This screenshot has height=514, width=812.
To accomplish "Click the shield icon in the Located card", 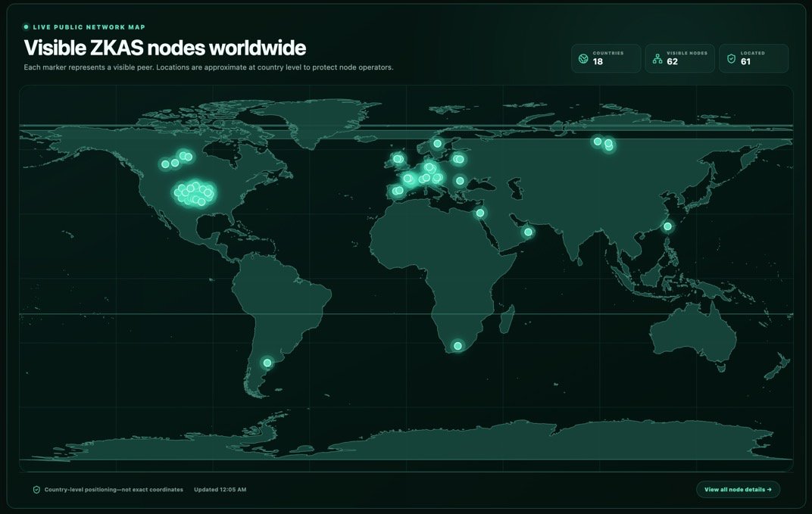I will pyautogui.click(x=731, y=58).
